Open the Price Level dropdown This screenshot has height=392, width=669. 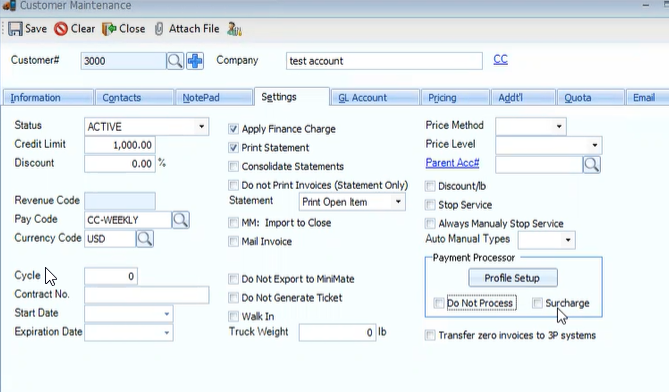pyautogui.click(x=595, y=145)
